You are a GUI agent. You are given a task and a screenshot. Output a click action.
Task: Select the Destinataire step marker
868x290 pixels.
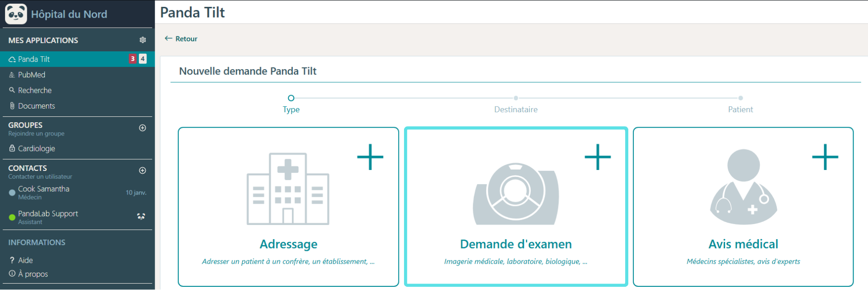(516, 98)
